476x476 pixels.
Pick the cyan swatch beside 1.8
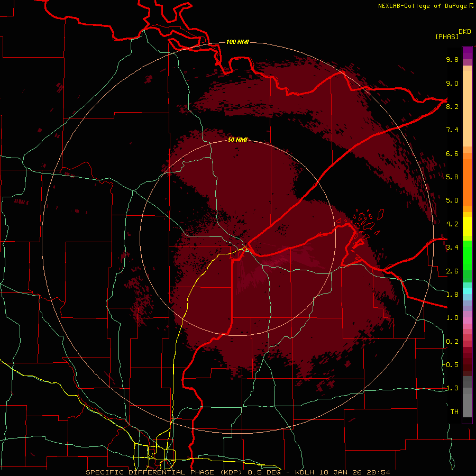[x=467, y=291]
